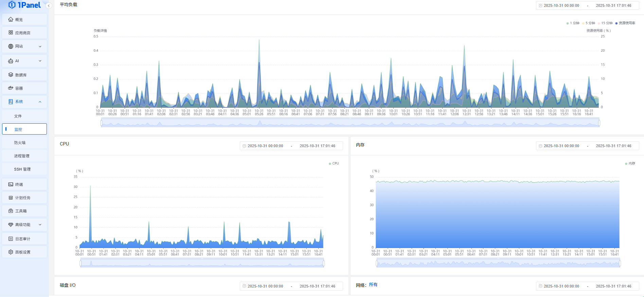Viewport: 644px width, 297px height.
Task: Click the 面板设置 gear icon
Action: tap(11, 252)
